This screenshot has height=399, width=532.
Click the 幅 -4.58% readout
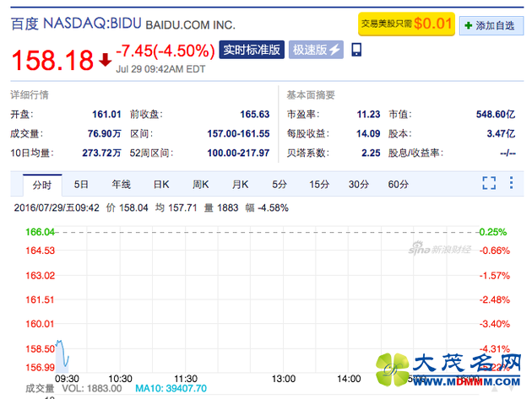[x=267, y=208]
